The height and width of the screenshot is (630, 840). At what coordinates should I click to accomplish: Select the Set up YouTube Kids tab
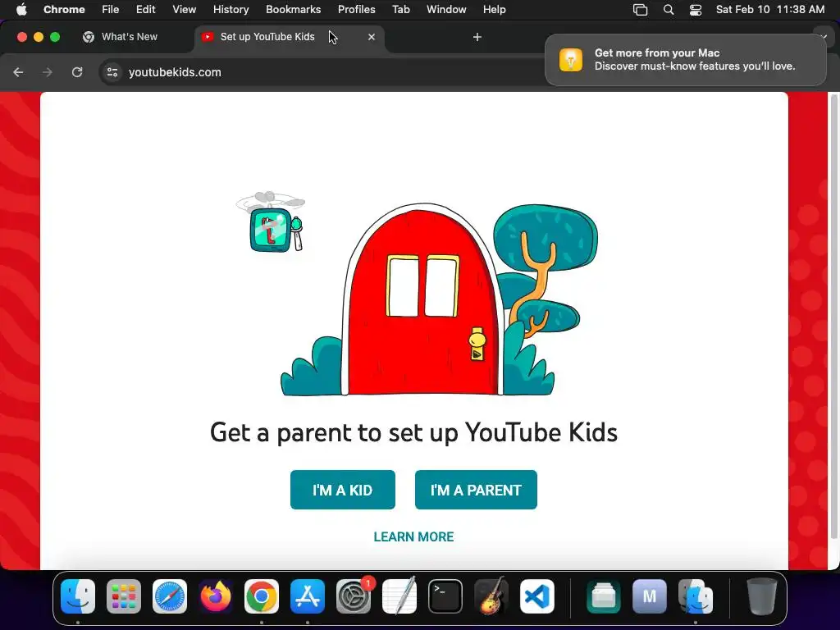pos(290,37)
